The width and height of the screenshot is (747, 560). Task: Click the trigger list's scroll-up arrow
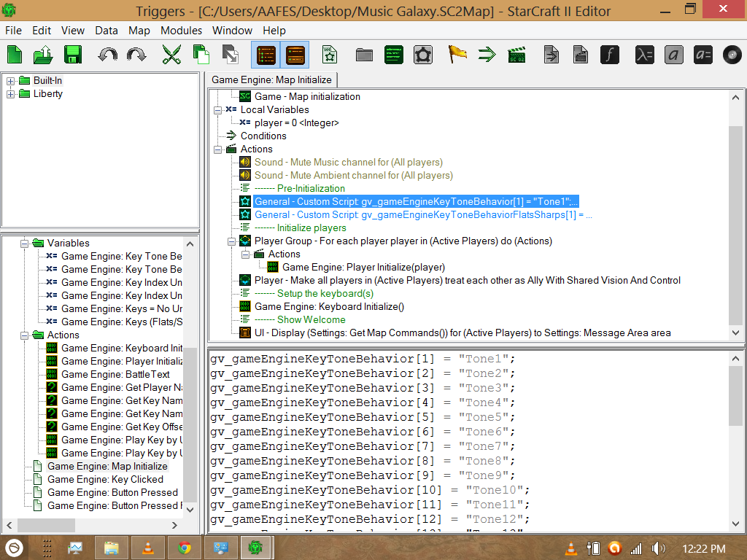[x=190, y=244]
